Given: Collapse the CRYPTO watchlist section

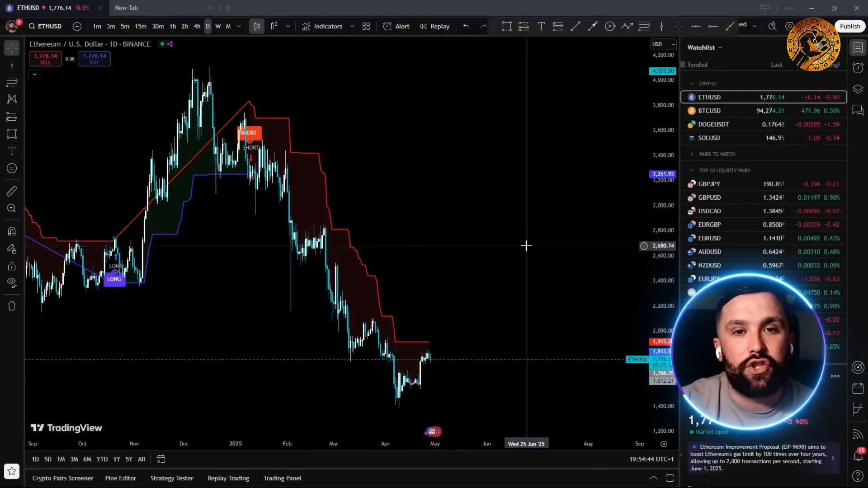Looking at the screenshot, I should point(692,84).
